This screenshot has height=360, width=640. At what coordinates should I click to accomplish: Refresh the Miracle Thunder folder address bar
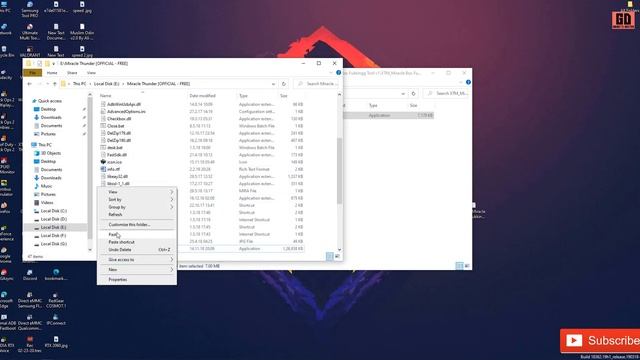(x=284, y=84)
